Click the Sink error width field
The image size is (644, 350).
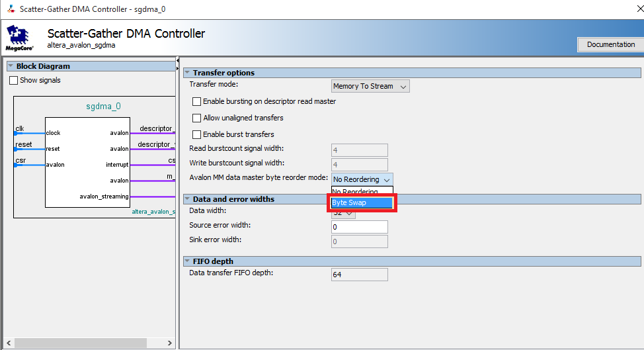360,241
